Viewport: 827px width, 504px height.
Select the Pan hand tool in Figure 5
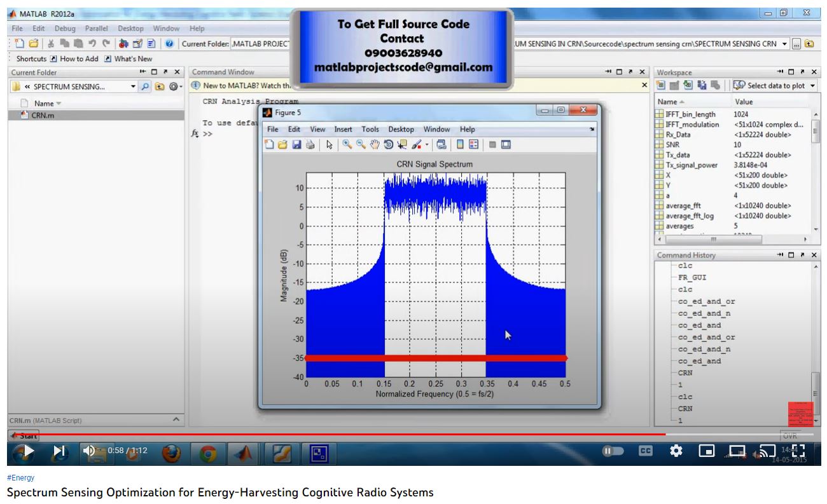(x=374, y=145)
